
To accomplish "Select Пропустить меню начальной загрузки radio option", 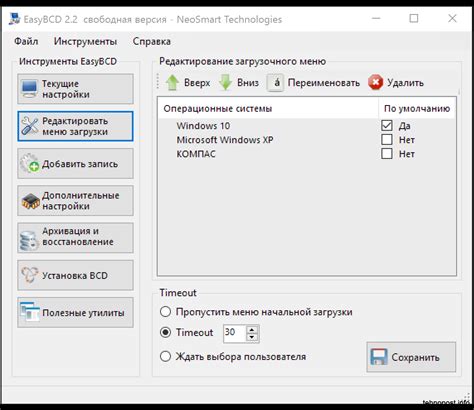I will (166, 312).
